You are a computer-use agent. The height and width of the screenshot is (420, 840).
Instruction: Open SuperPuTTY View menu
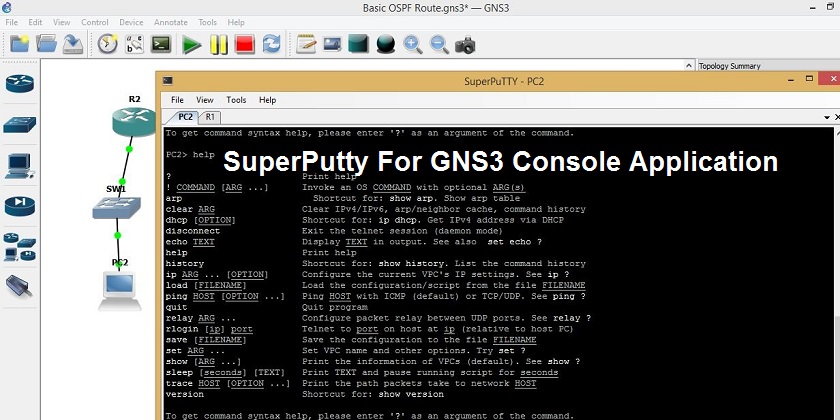(x=205, y=100)
